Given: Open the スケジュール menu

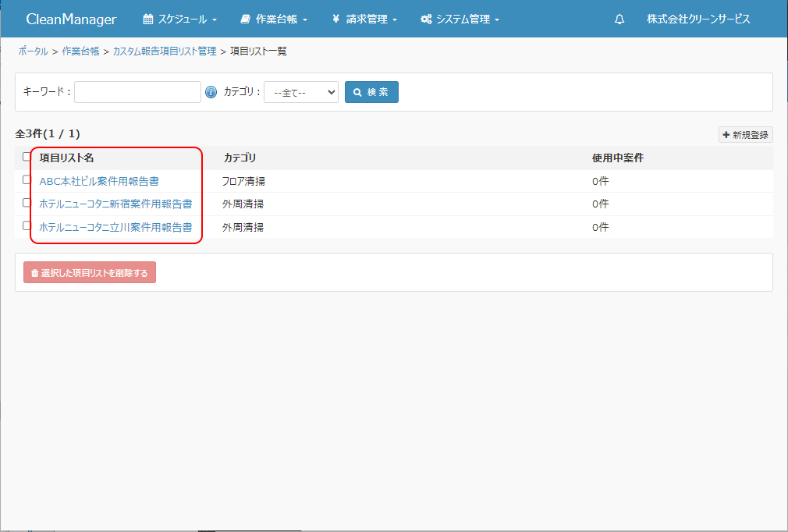Looking at the screenshot, I should [x=179, y=20].
